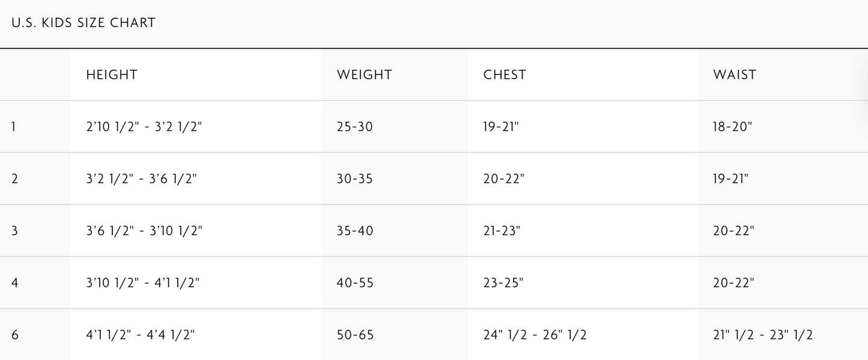868x360 pixels.
Task: Click the weight cell reading 50-65
Action: [355, 335]
